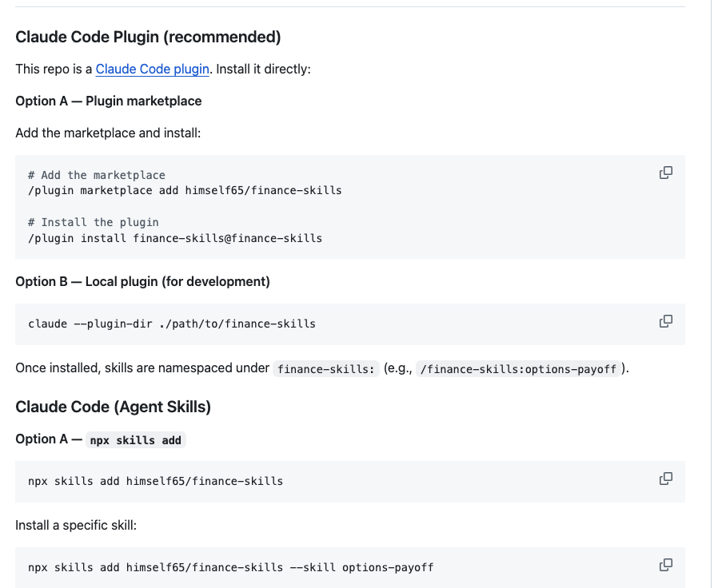Click the "Claude Code Plugin (recommended)" heading
This screenshot has height=588, width=714.
tap(148, 37)
